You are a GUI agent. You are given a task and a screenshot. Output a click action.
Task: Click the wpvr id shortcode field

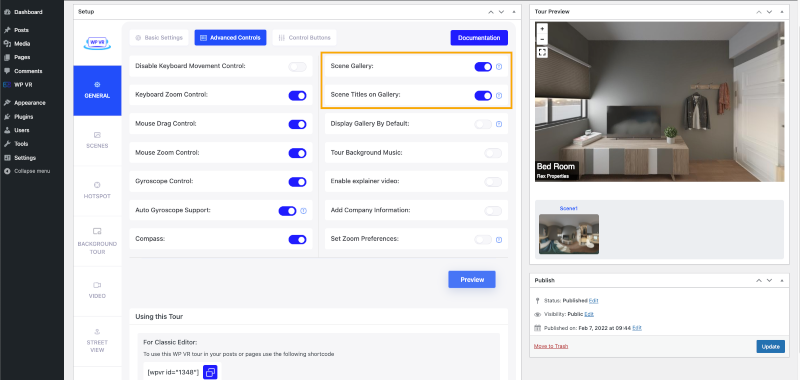[173, 372]
